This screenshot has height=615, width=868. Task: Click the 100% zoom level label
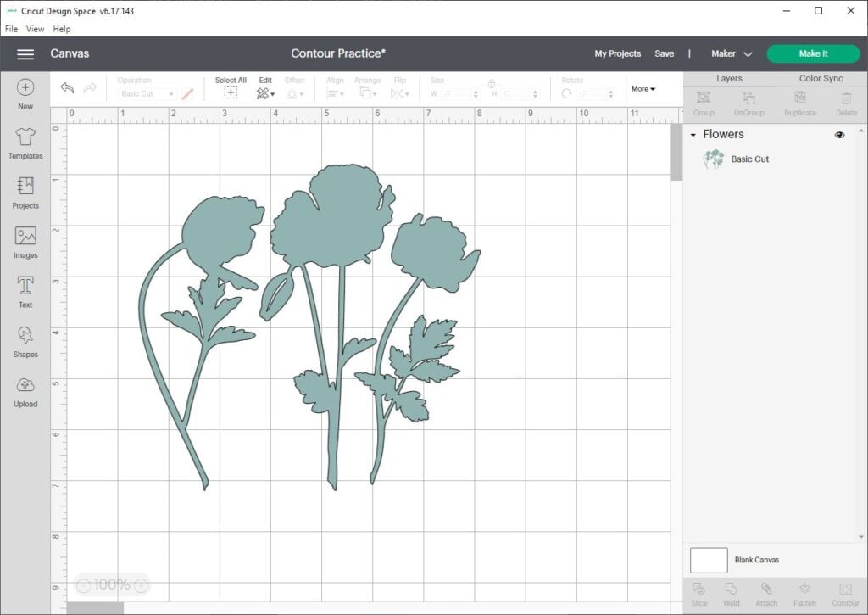[112, 585]
